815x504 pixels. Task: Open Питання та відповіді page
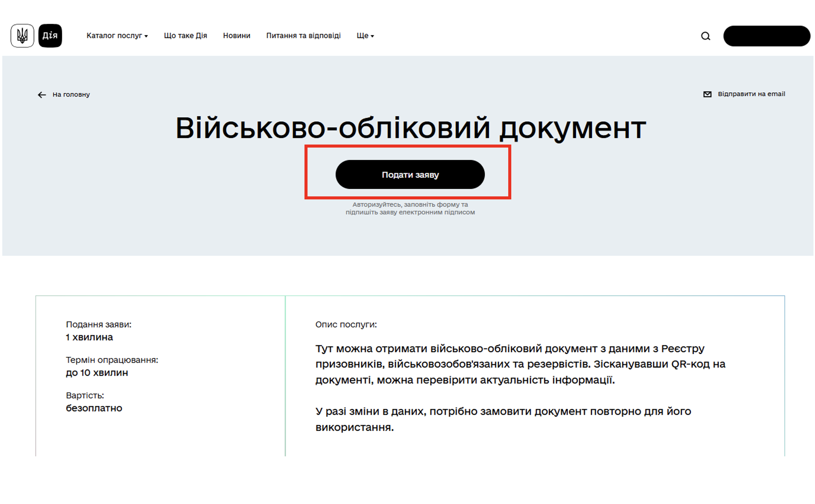point(303,36)
